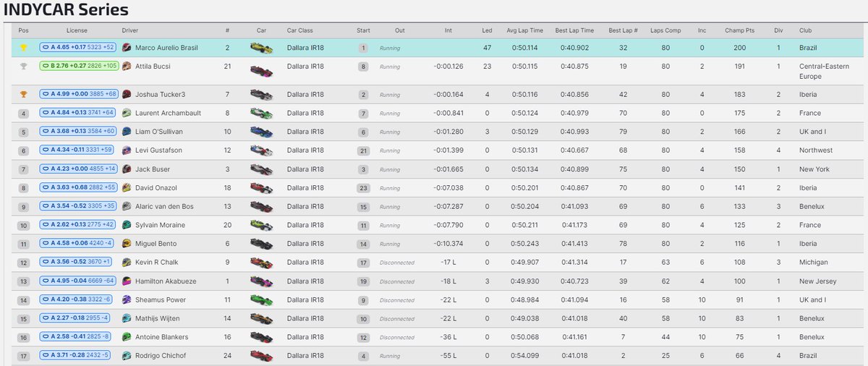This screenshot has height=366, width=868.
Task: Select best lap time 0:40.723 for Hamilton Akabueze
Action: click(x=576, y=281)
